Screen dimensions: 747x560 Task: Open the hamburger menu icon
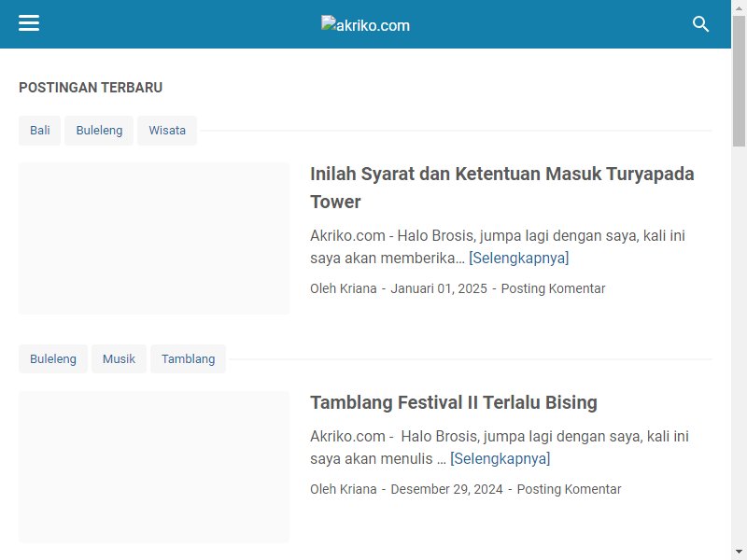[x=29, y=22]
